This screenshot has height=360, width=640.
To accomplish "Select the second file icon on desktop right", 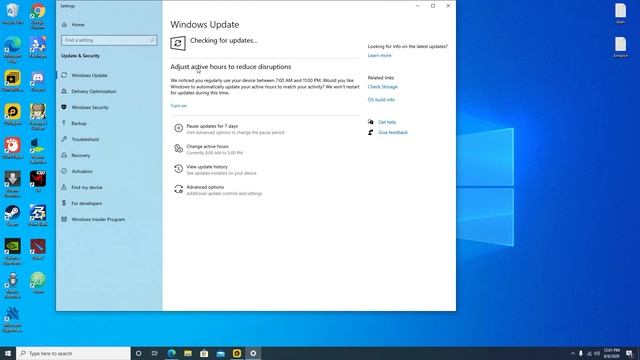I will pos(620,47).
